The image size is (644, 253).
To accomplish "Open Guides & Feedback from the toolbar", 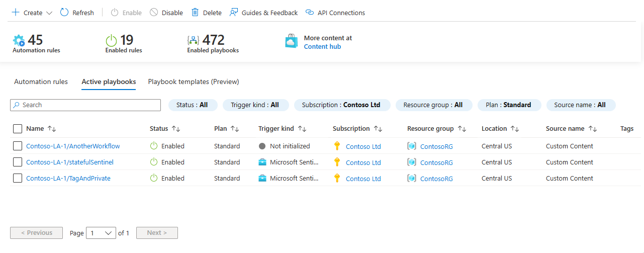I will 263,13.
